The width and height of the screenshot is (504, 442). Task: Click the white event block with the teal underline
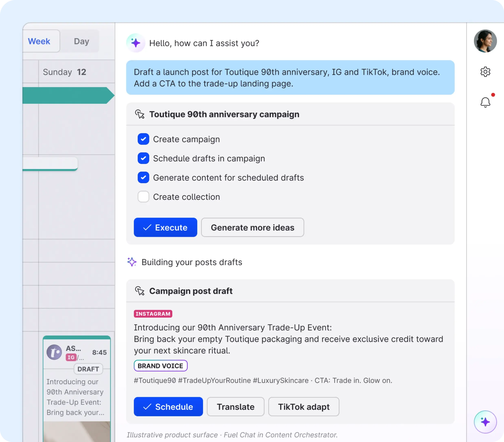pos(50,164)
